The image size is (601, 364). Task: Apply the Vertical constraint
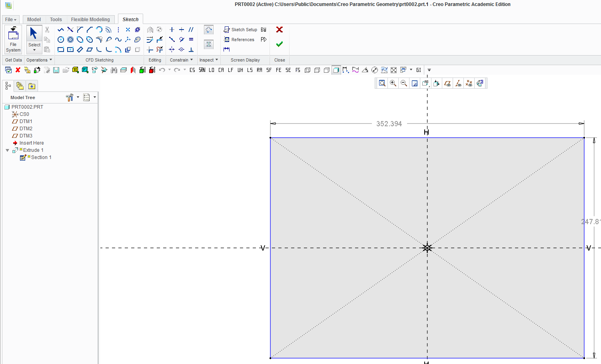pos(172,30)
